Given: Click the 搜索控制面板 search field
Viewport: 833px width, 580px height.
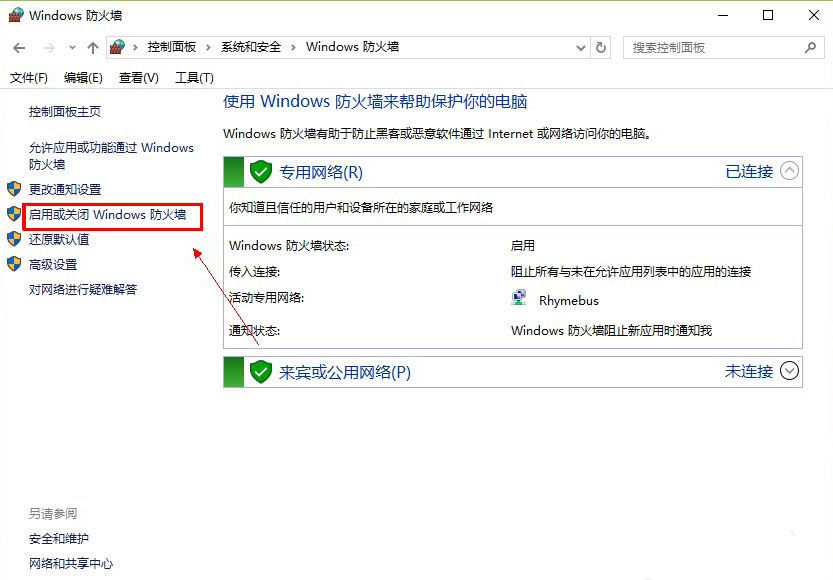Looking at the screenshot, I should (x=715, y=48).
